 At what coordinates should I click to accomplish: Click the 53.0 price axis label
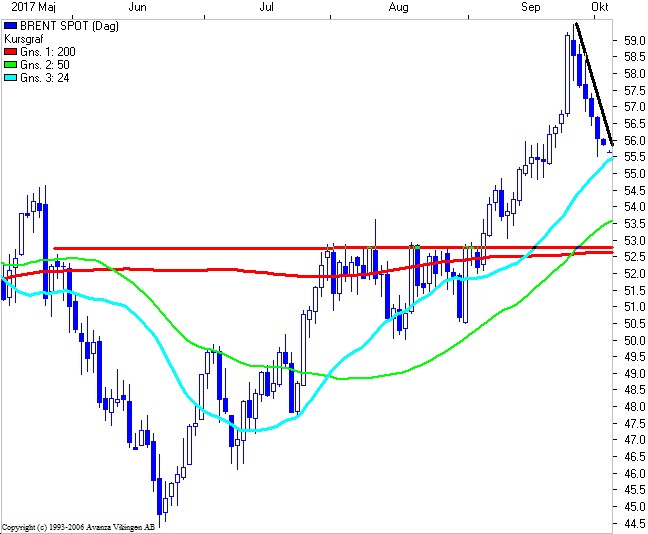click(x=632, y=240)
